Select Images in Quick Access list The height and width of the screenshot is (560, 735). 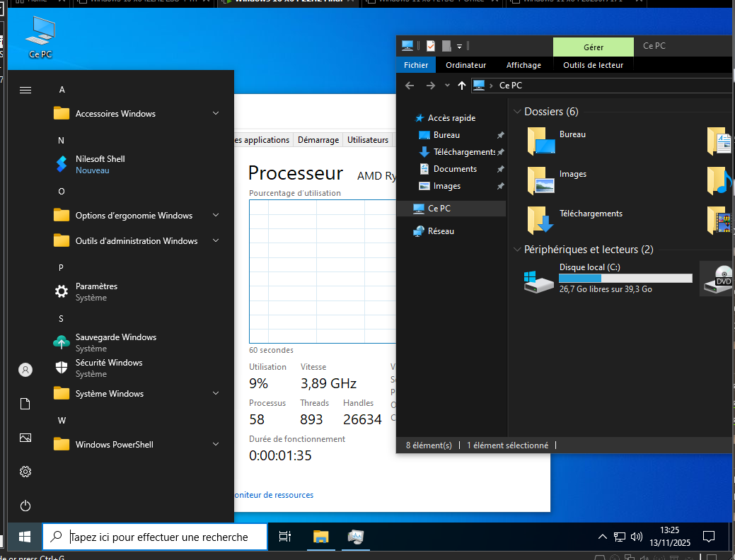coord(446,186)
